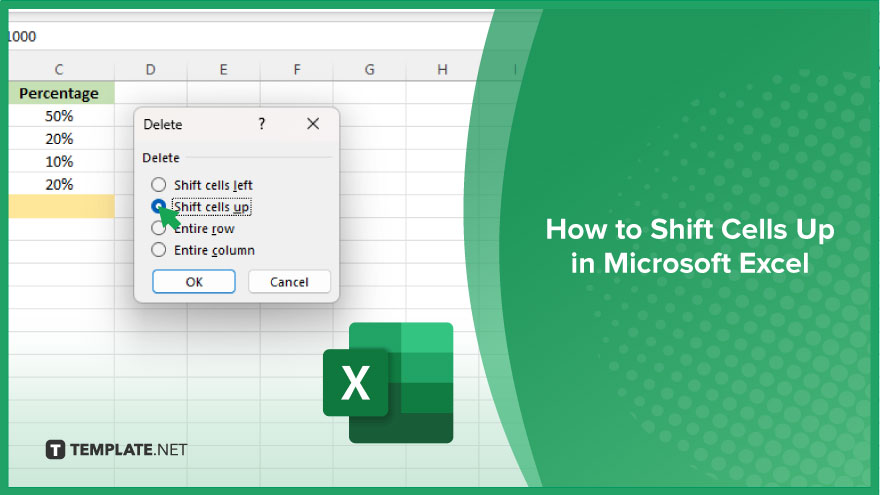Image resolution: width=880 pixels, height=495 pixels.
Task: Click the Percentage header cell
Action: click(x=59, y=93)
